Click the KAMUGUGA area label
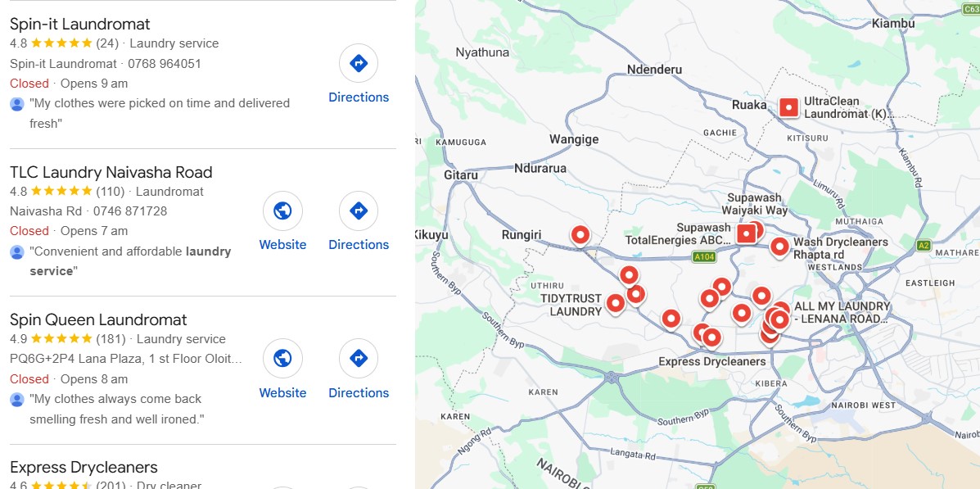This screenshot has width=980, height=489. click(x=461, y=142)
